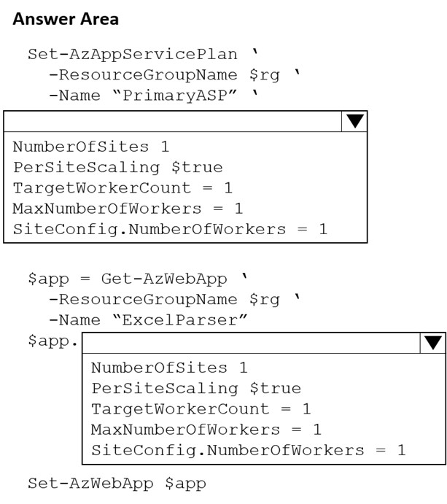The height and width of the screenshot is (504, 447).
Task: Select NumberOfSites 1 in the Set-AzAppServicePlan list
Action: tap(91, 147)
